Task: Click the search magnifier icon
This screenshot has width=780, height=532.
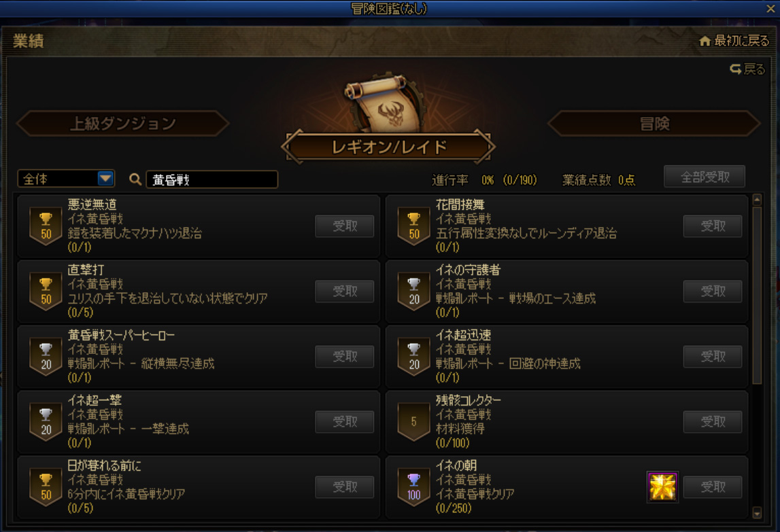Action: point(135,179)
